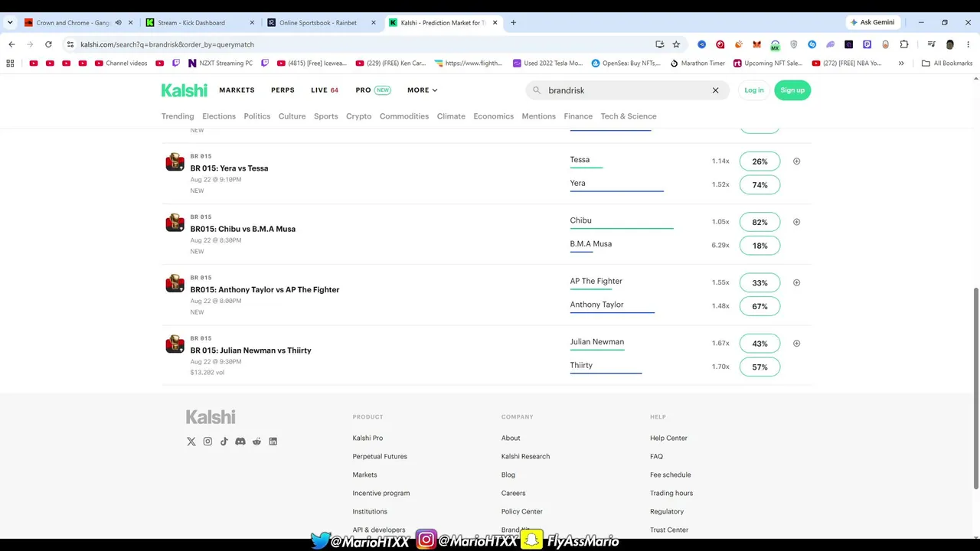Pick Yera at 74%
The width and height of the screenshot is (980, 551).
[759, 185]
